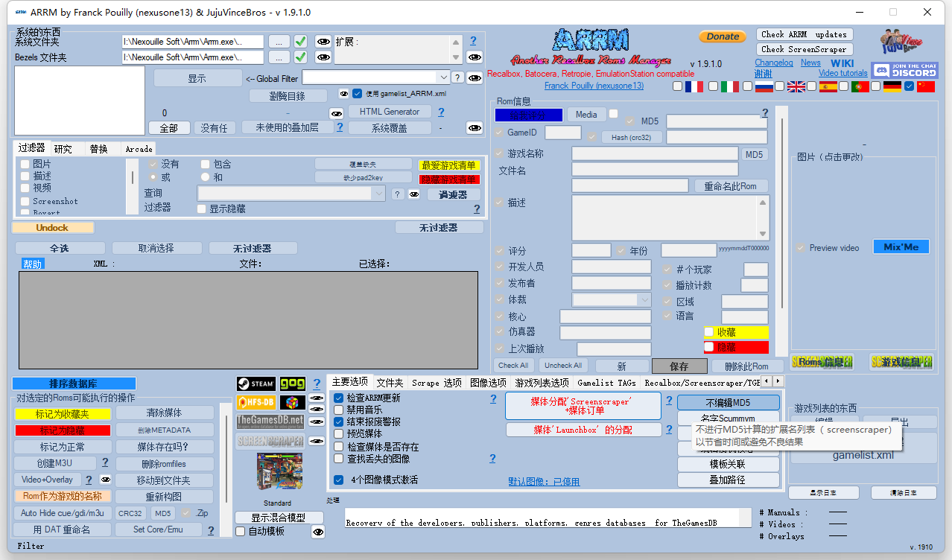952x560 pixels.
Task: Open the Steam database icon
Action: [256, 384]
